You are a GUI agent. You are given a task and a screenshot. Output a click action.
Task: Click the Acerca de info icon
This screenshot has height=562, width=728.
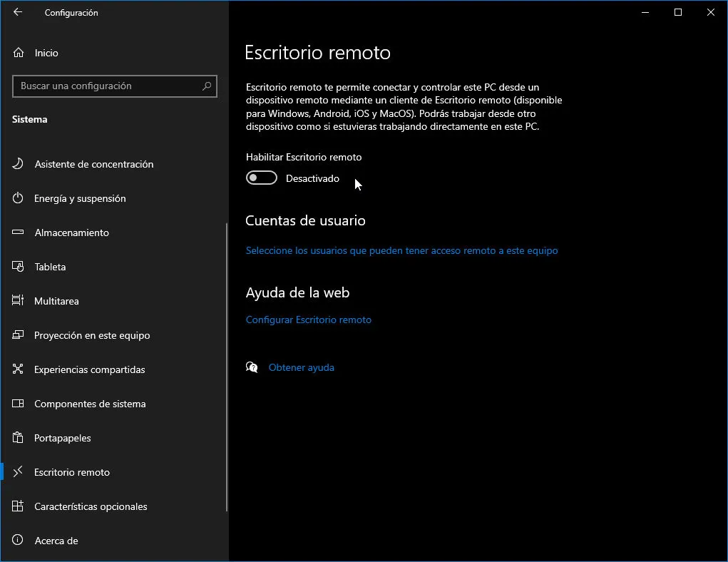18,540
